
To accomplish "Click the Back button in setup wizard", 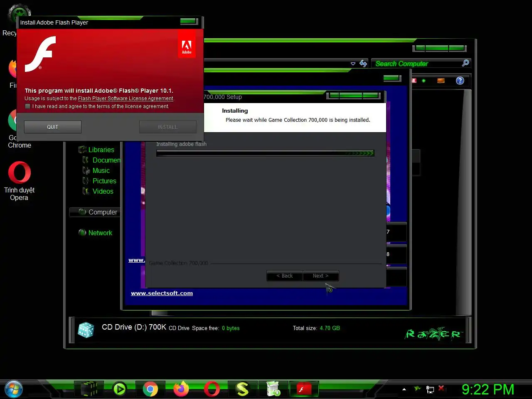I will (x=285, y=276).
